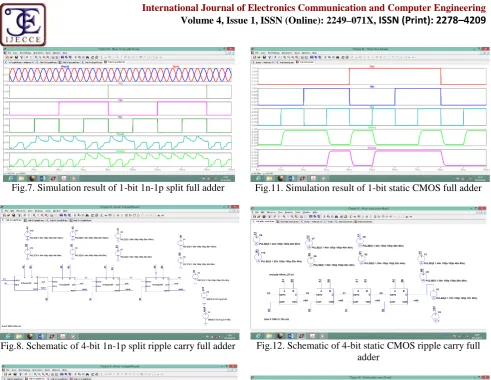The image size is (491, 380).
Task: Click the Fig.11 caption about static CMOS adder
Action: 368,188
